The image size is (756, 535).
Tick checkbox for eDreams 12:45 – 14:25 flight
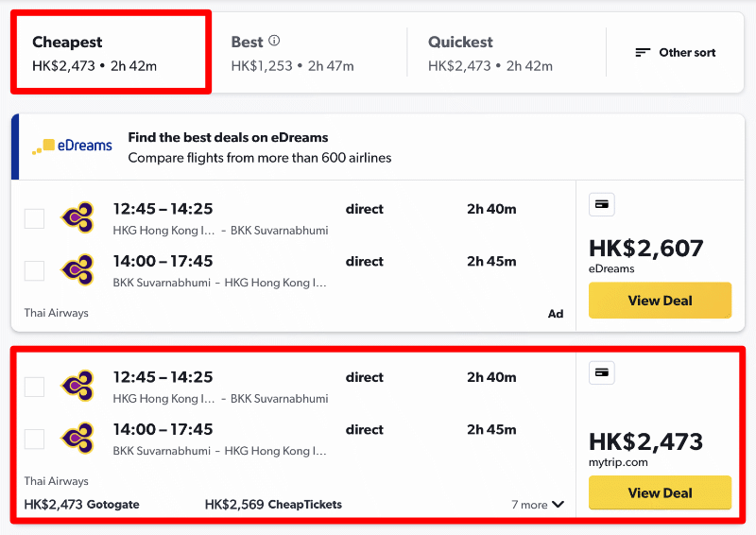click(34, 218)
